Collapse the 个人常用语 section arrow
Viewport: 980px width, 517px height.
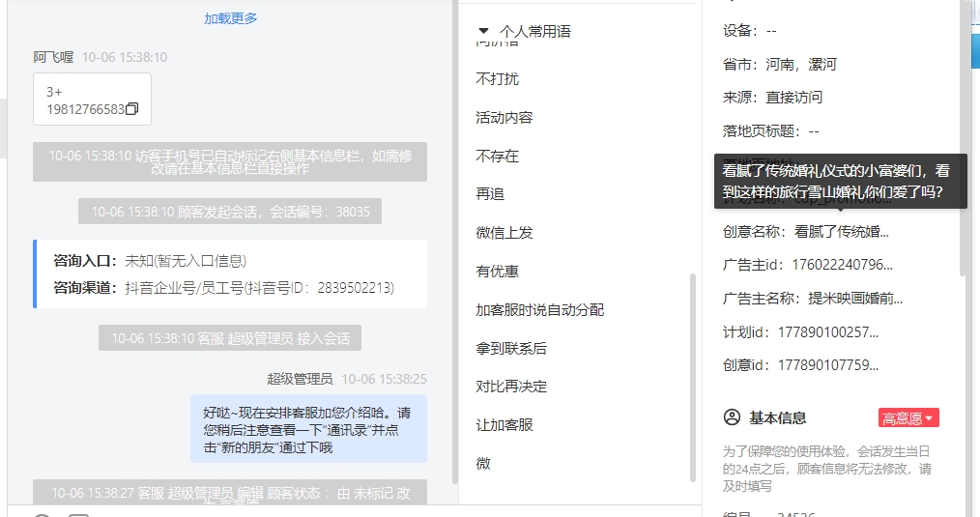click(483, 31)
